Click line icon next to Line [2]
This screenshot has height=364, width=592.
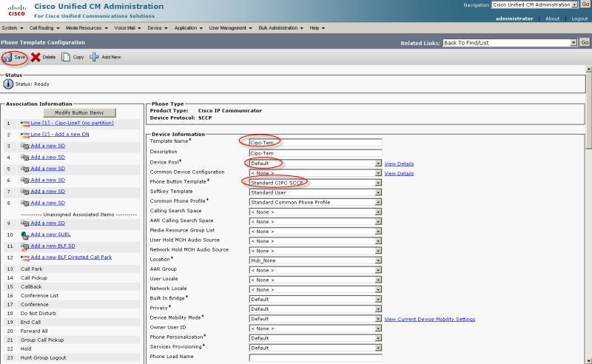coord(25,135)
